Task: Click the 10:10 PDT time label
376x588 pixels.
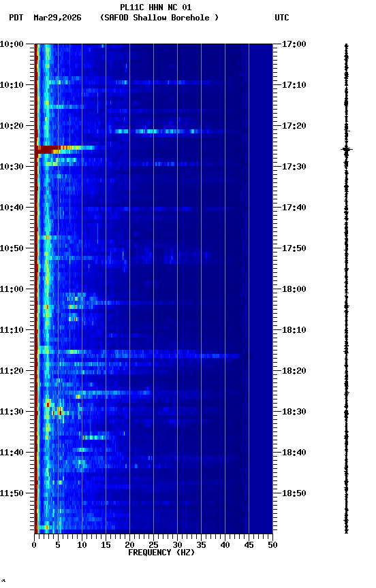Action: pyautogui.click(x=12, y=85)
